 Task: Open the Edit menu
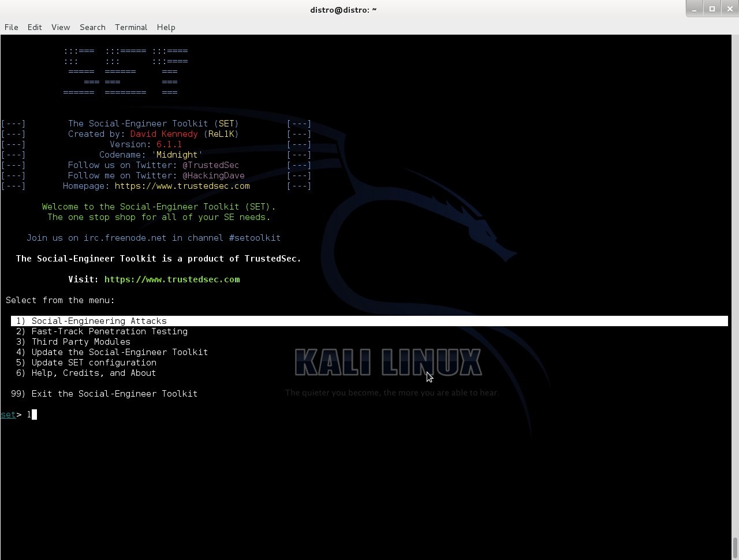[x=35, y=27]
